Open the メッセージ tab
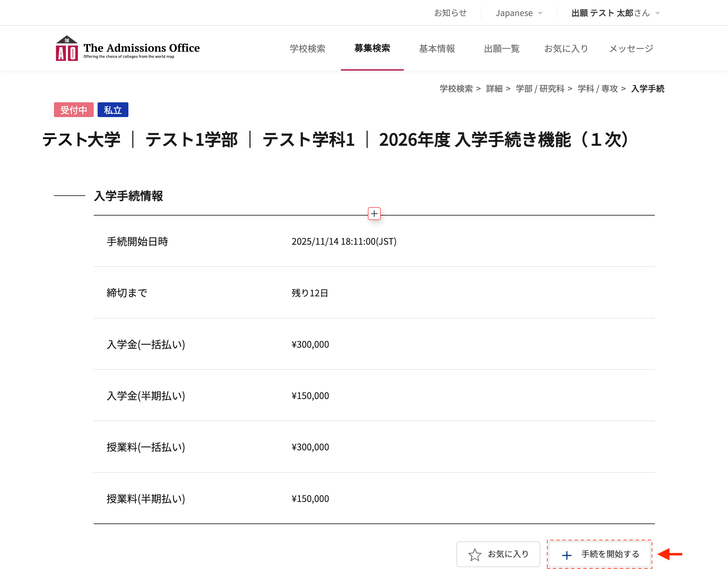The width and height of the screenshot is (728, 586). (x=631, y=49)
